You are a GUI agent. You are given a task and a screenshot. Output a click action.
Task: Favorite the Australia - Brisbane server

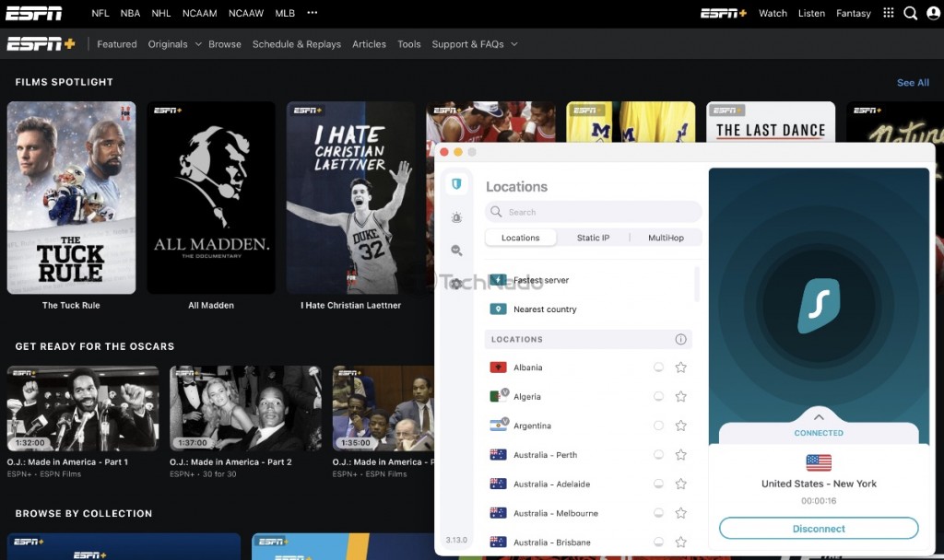[x=681, y=542]
